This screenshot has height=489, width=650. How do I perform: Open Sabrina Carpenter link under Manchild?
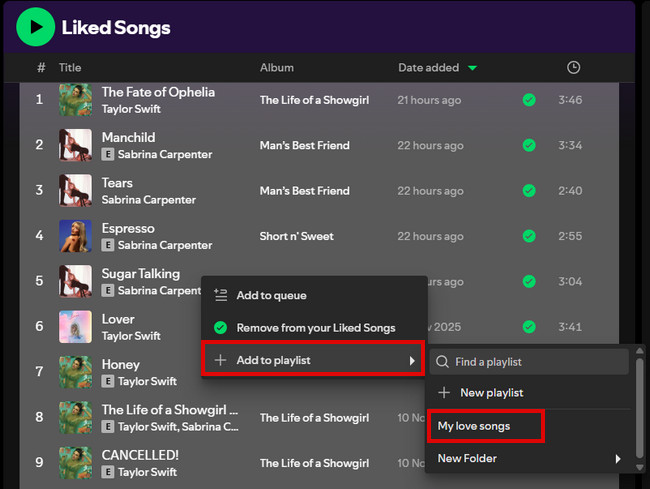(x=165, y=154)
